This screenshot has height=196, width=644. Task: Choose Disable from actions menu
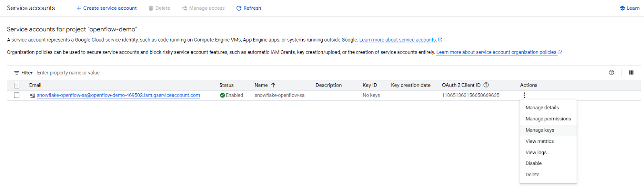[x=548, y=163]
